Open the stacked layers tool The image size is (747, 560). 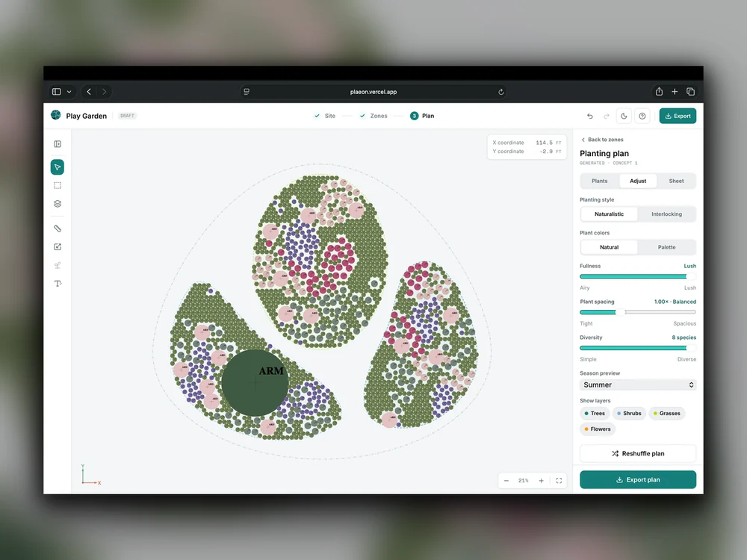point(58,204)
